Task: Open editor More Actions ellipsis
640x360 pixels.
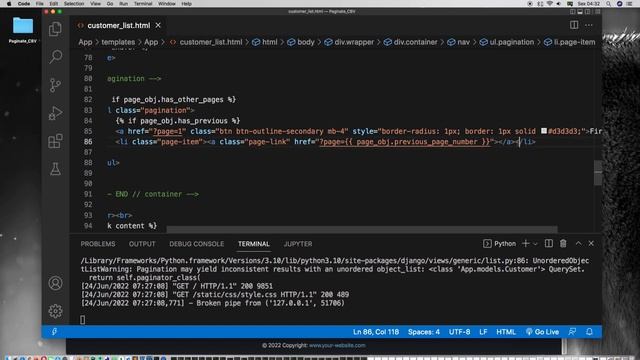Action: pos(589,25)
